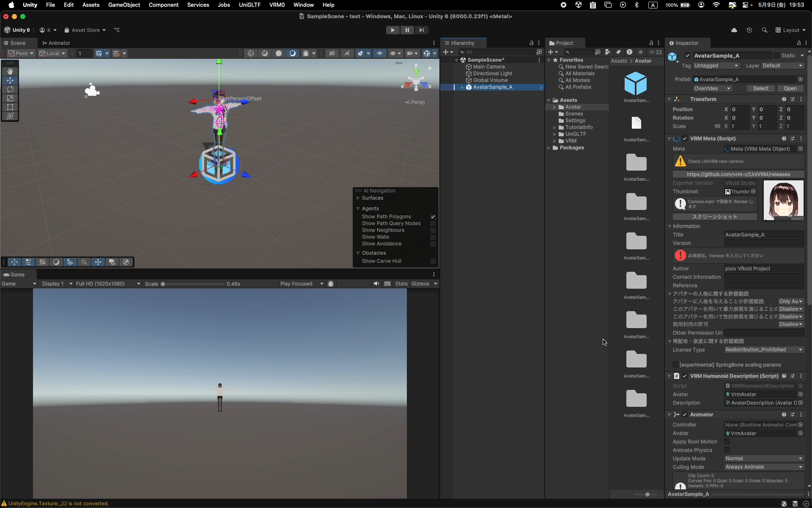The width and height of the screenshot is (812, 508).
Task: Open the VRM0 menu
Action: click(x=277, y=5)
